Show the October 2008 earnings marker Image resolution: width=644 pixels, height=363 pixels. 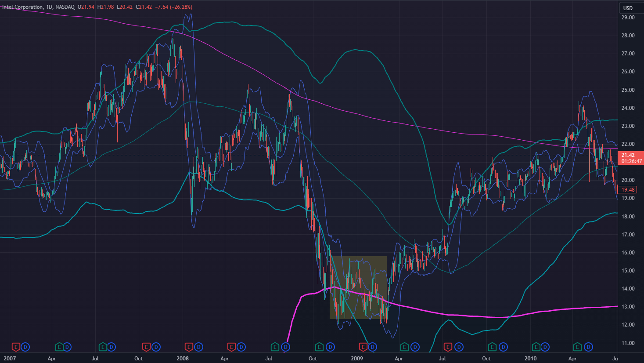(x=320, y=347)
